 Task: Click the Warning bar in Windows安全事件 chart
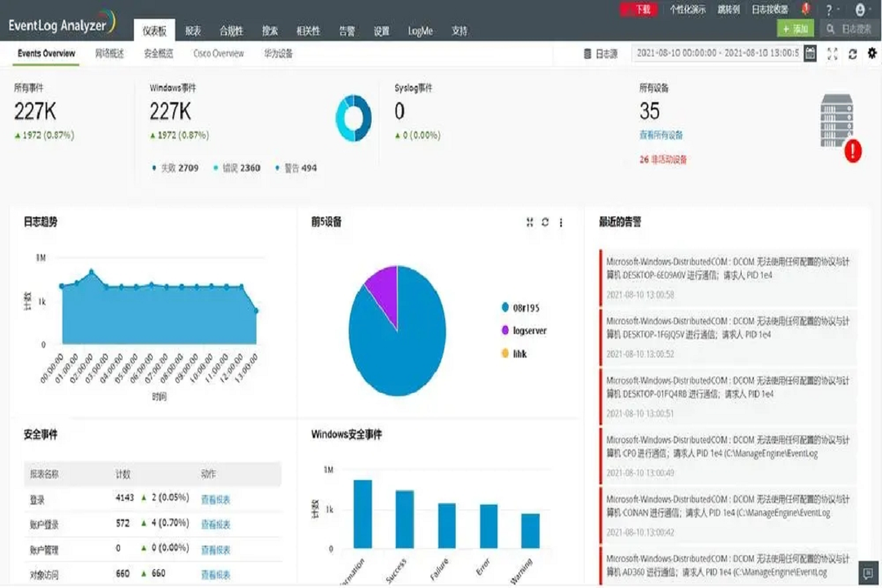530,531
